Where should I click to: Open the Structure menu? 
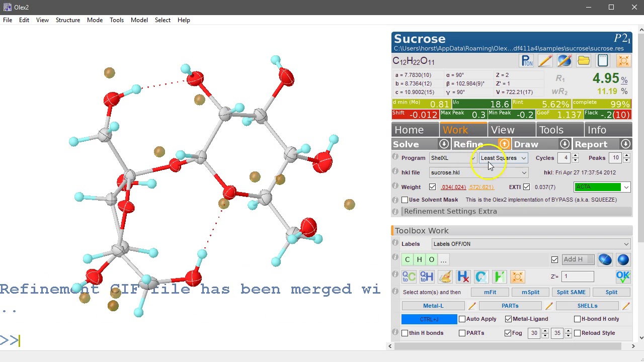pyautogui.click(x=68, y=20)
